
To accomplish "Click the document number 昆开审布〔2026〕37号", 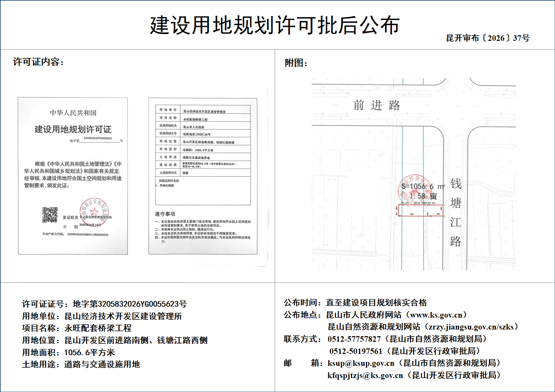I will 488,38.
